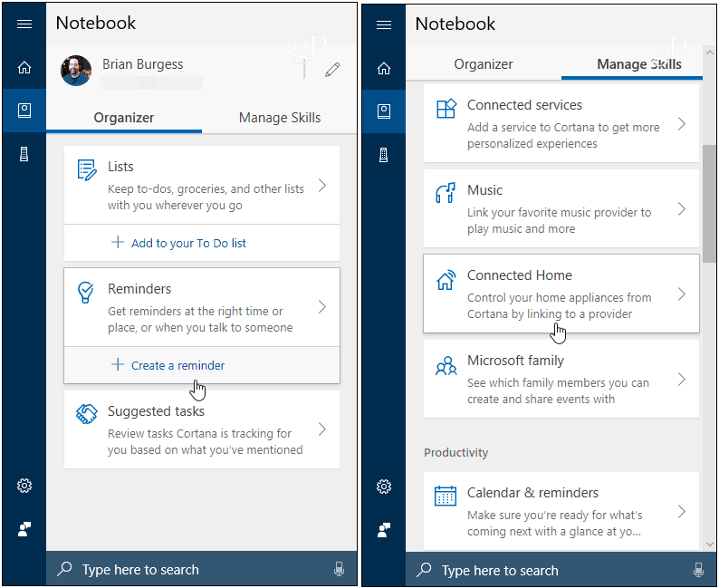Click Notebook heading in right window
This screenshot has height=588, width=719.
pyautogui.click(x=455, y=24)
